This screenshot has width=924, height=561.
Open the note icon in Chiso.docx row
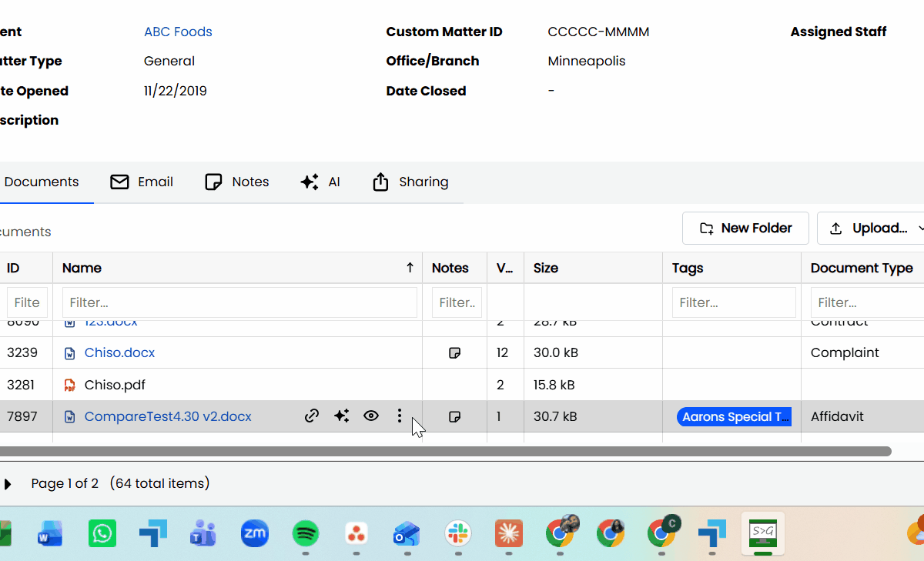[454, 353]
